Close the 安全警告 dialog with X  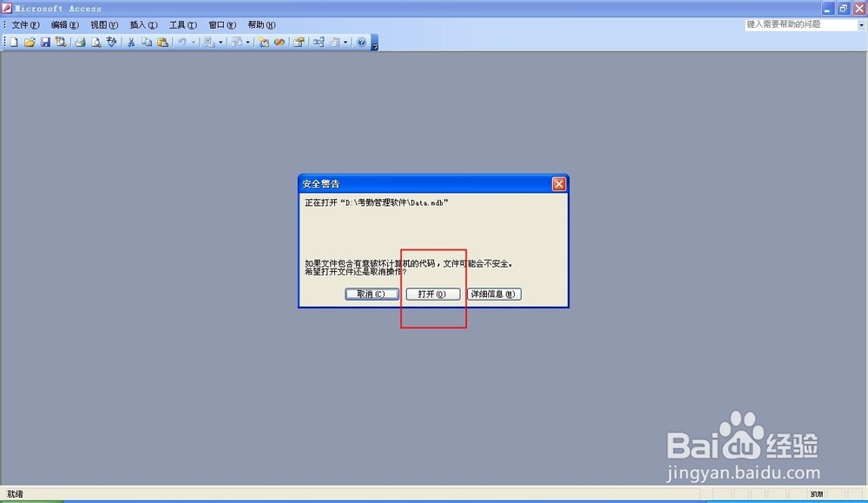559,184
